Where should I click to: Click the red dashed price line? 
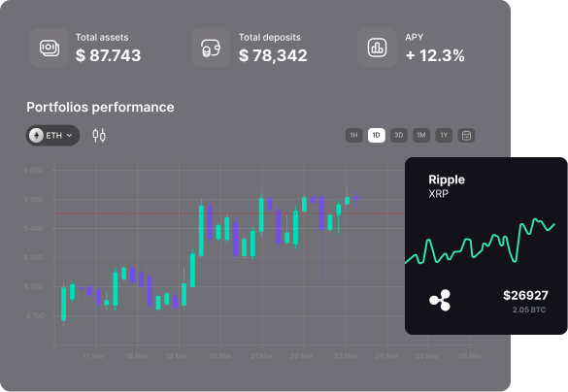[x=229, y=213]
